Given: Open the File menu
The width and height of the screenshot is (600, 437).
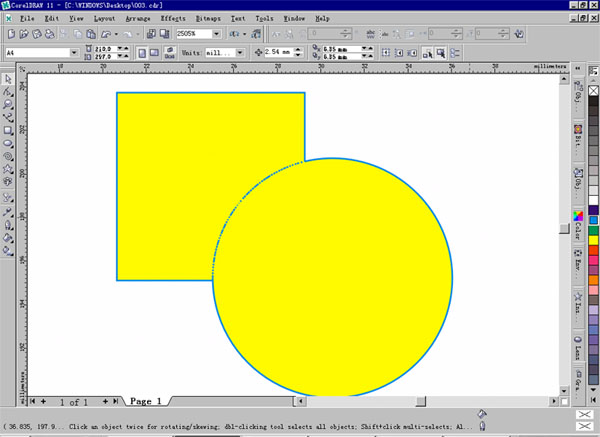Looking at the screenshot, I should (x=27, y=18).
